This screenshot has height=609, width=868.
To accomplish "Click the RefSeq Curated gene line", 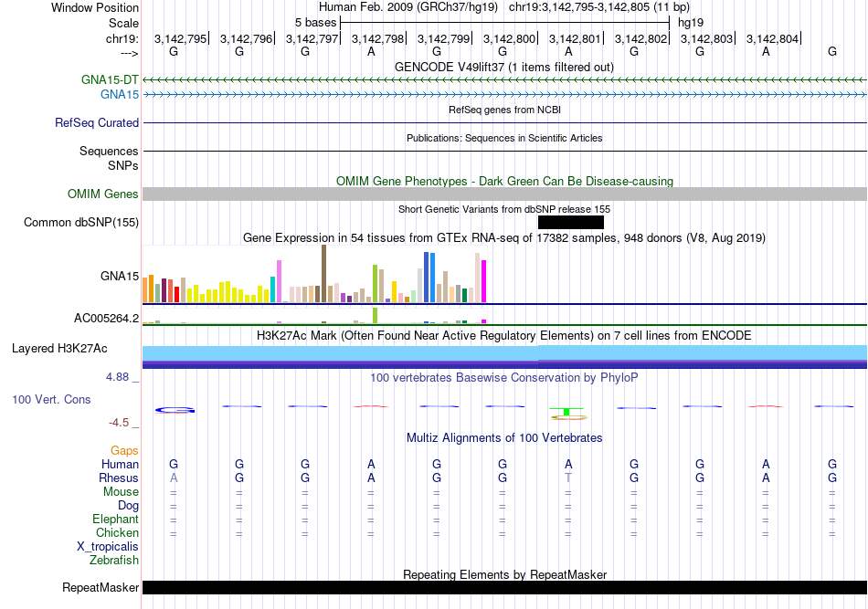I will (x=505, y=122).
